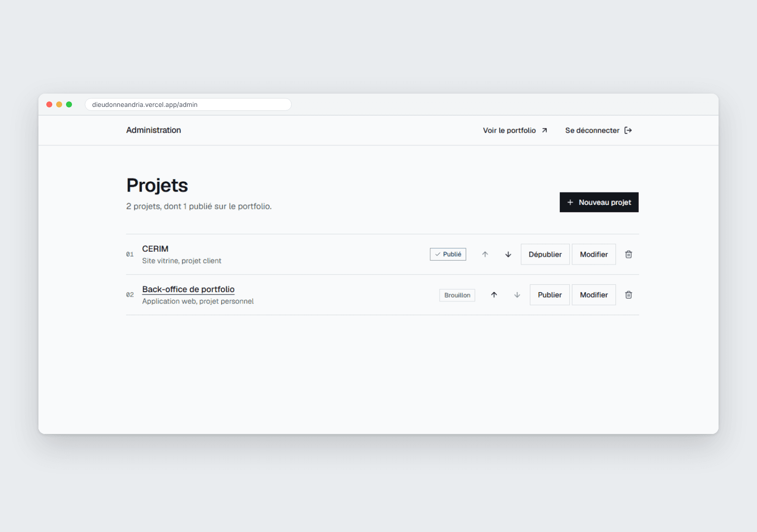Move Back-office de portfolio up
The height and width of the screenshot is (532, 757).
tap(494, 295)
